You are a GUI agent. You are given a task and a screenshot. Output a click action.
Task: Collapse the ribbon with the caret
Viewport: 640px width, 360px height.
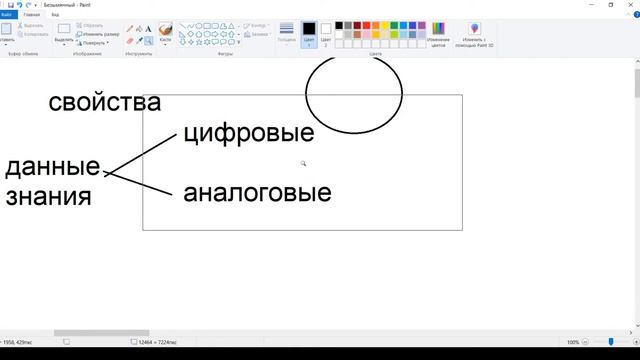click(628, 15)
